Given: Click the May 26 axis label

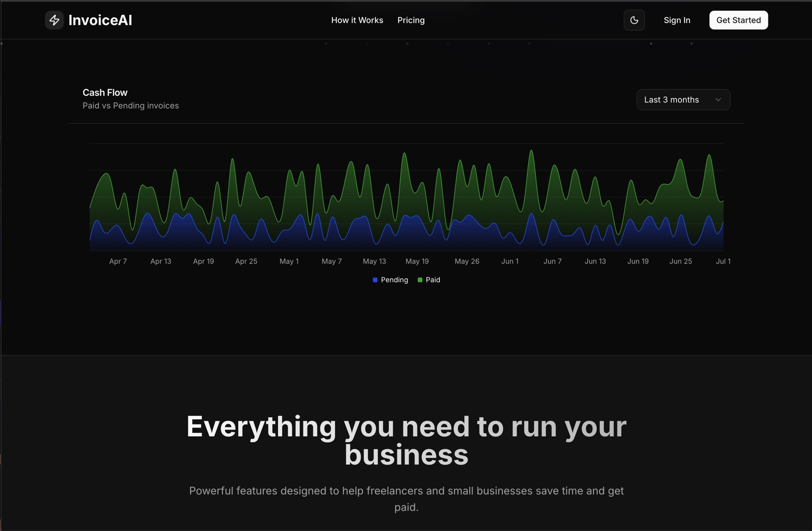Looking at the screenshot, I should [467, 261].
